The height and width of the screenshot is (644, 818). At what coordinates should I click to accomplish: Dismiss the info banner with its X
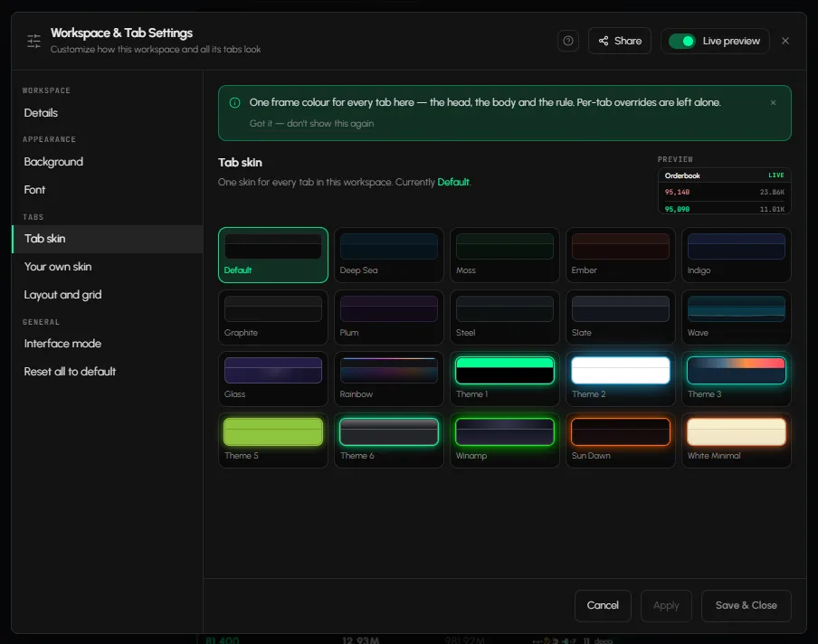[773, 103]
